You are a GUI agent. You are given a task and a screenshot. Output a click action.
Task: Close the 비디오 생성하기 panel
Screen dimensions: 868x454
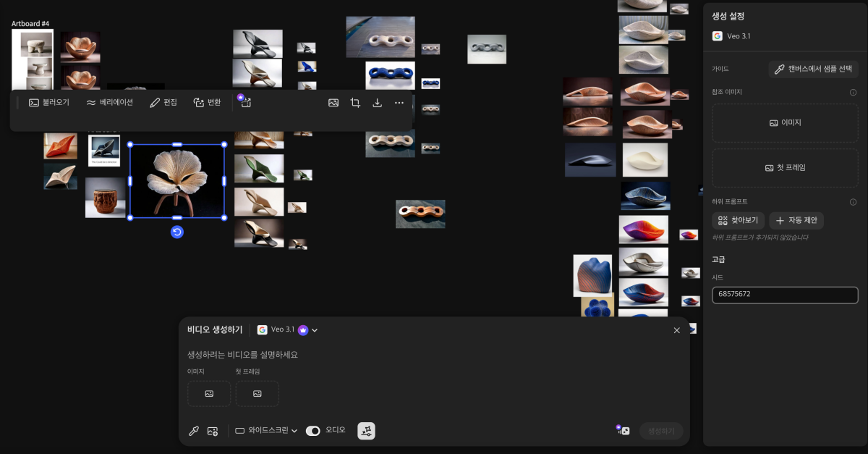click(x=677, y=330)
